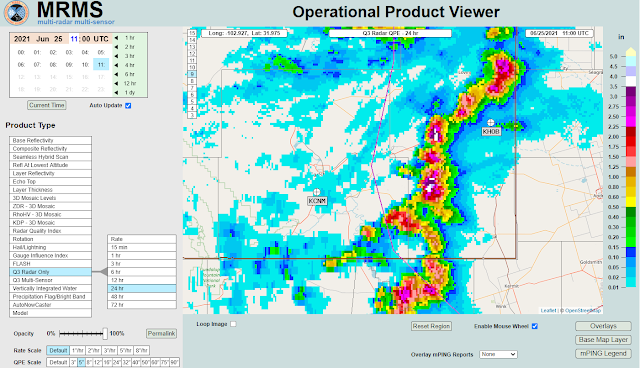This screenshot has width=640, height=368.
Task: Select hour 06: in time grid
Action: point(21,64)
